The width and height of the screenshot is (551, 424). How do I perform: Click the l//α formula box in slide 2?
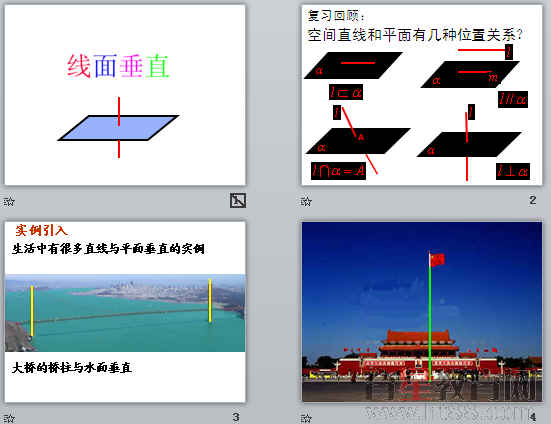point(513,99)
